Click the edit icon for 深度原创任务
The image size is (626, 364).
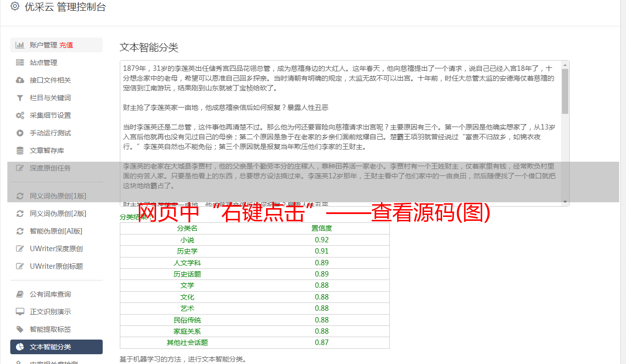tap(20, 168)
